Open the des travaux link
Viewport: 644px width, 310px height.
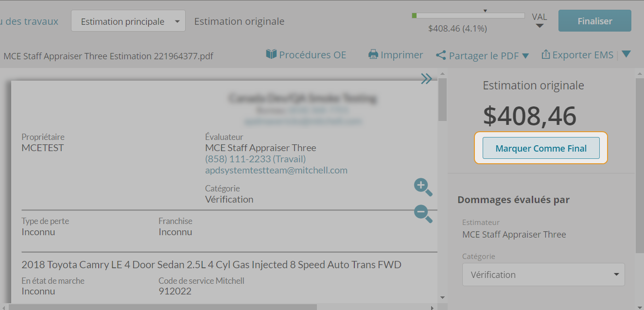pos(29,21)
